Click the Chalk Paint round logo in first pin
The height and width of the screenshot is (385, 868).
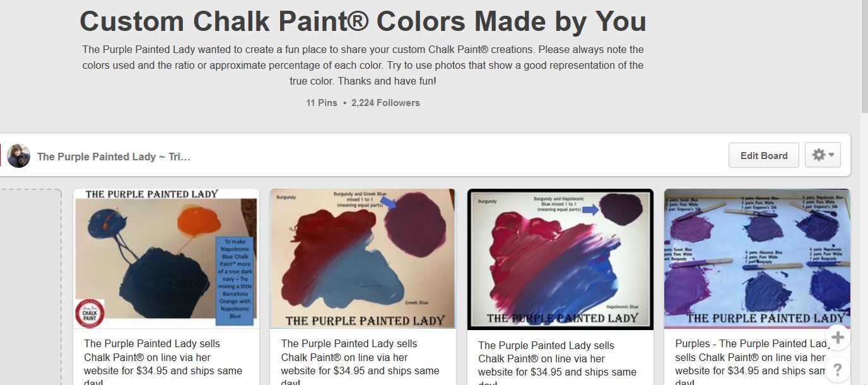tap(90, 313)
